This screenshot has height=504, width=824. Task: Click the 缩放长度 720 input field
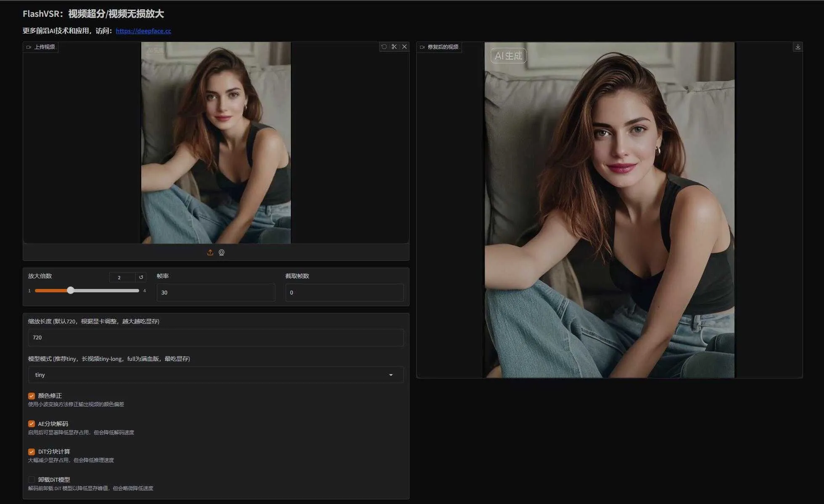click(216, 337)
